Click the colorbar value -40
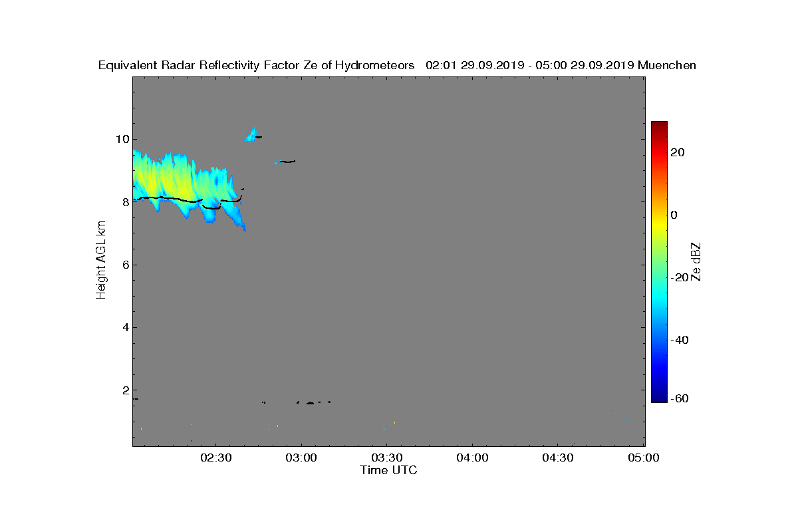 (x=680, y=340)
